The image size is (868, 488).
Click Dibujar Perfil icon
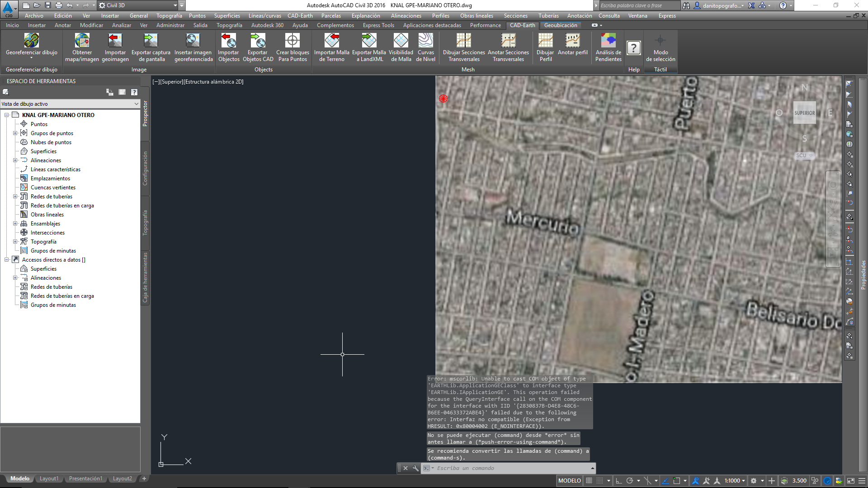pos(545,41)
